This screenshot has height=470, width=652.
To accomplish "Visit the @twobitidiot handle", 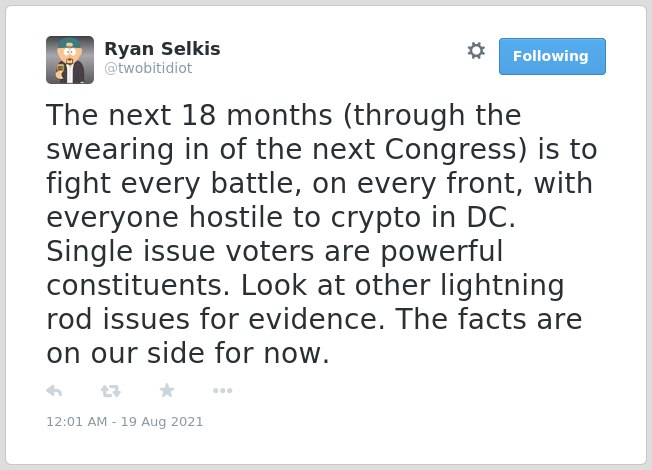I will [x=148, y=68].
